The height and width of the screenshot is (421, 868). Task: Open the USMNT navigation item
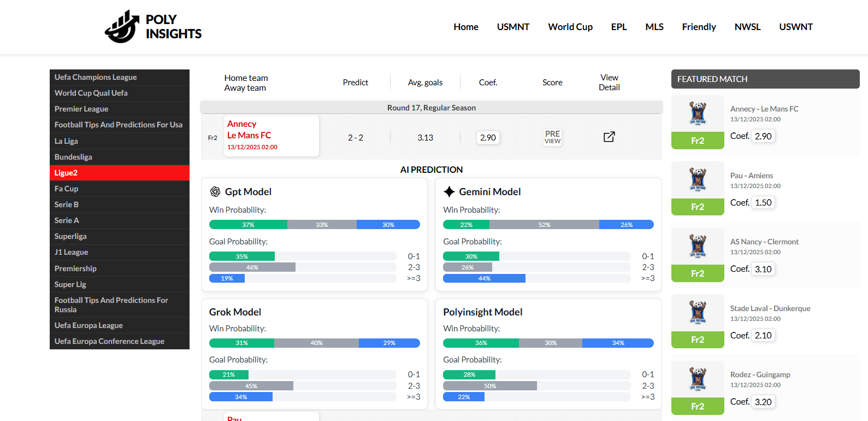513,27
